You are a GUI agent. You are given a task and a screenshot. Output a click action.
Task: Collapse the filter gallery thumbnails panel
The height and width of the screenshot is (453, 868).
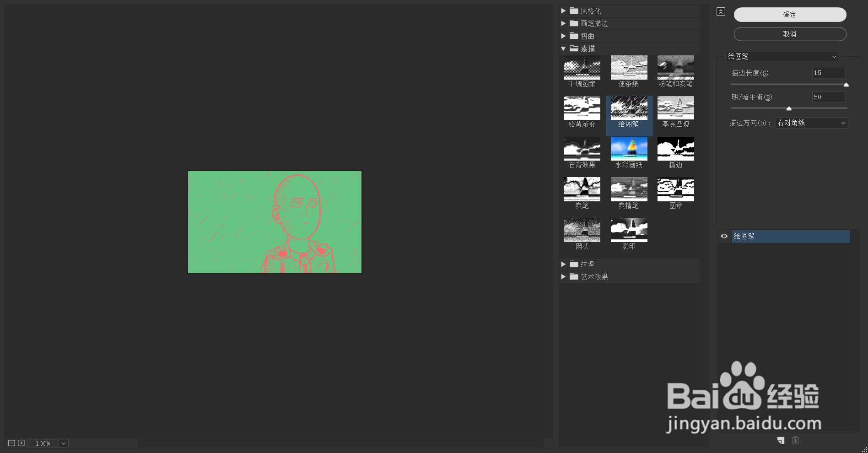pyautogui.click(x=721, y=11)
